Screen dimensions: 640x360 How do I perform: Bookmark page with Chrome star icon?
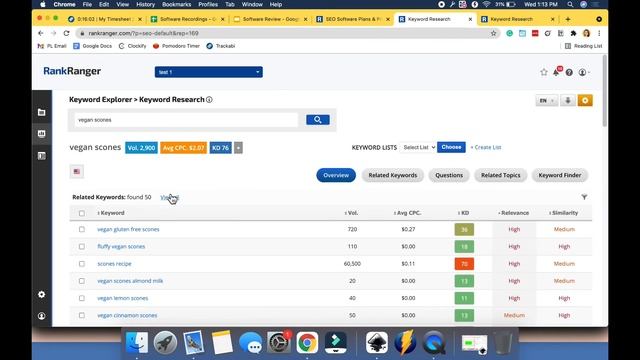pos(493,33)
